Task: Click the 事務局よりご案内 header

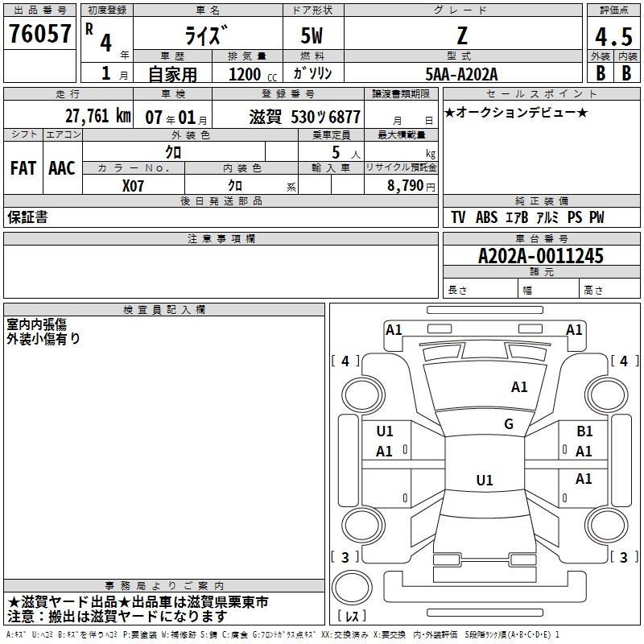Action: (x=164, y=586)
